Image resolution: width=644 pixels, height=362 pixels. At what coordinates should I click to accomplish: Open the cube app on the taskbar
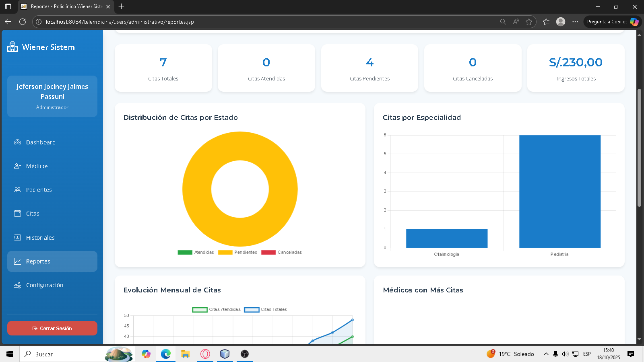click(225, 354)
